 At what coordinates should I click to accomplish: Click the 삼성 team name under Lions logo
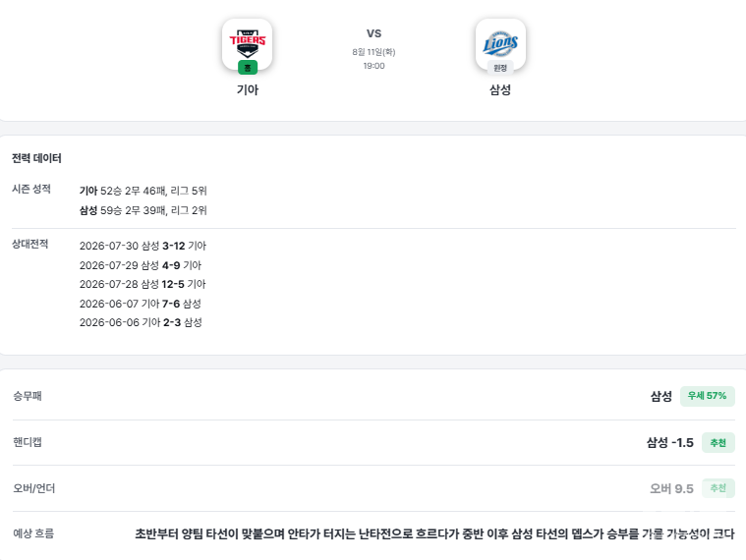coord(500,89)
